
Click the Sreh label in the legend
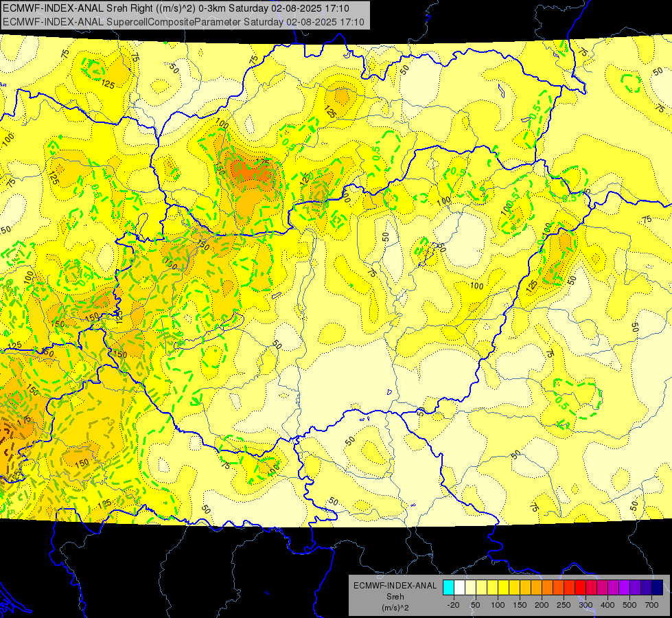click(395, 597)
